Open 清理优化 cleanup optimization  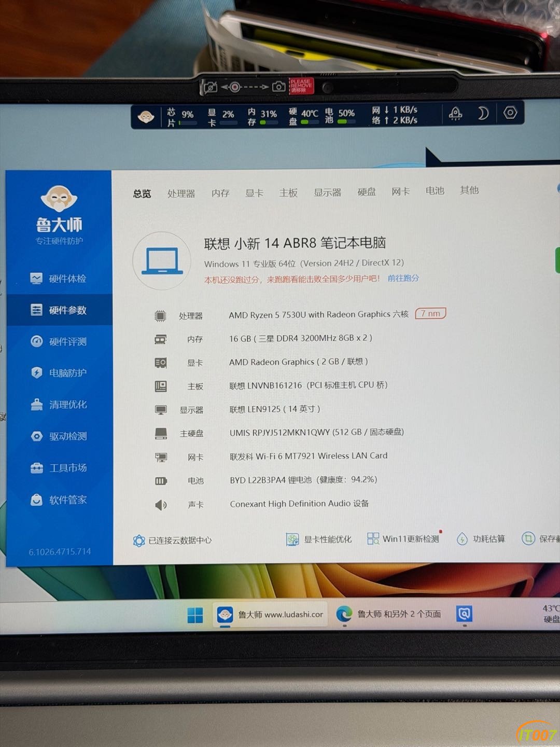coord(59,405)
